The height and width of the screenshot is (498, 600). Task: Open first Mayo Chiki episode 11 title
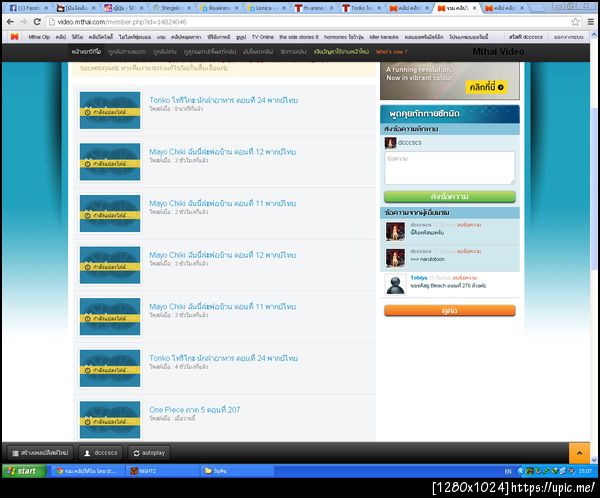pyautogui.click(x=222, y=203)
